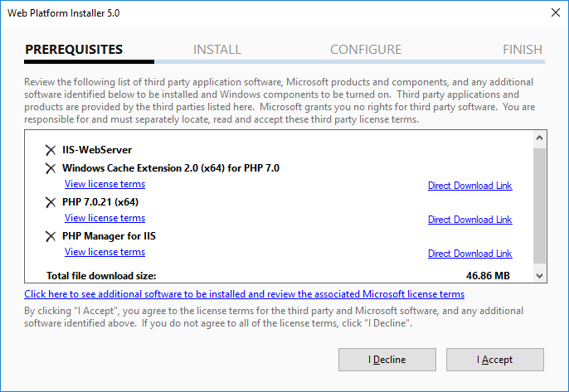View license terms for PHP 7.0.21
Viewport: 569px width, 392px height.
105,218
